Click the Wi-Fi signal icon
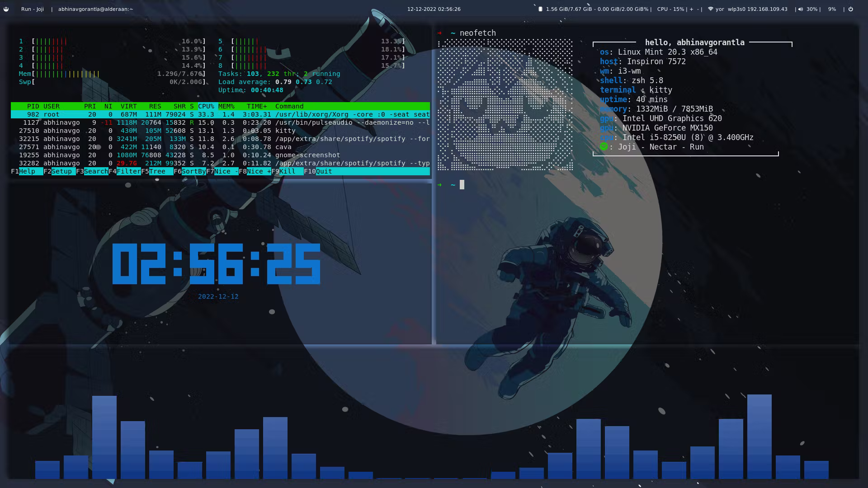The image size is (868, 488). 710,9
